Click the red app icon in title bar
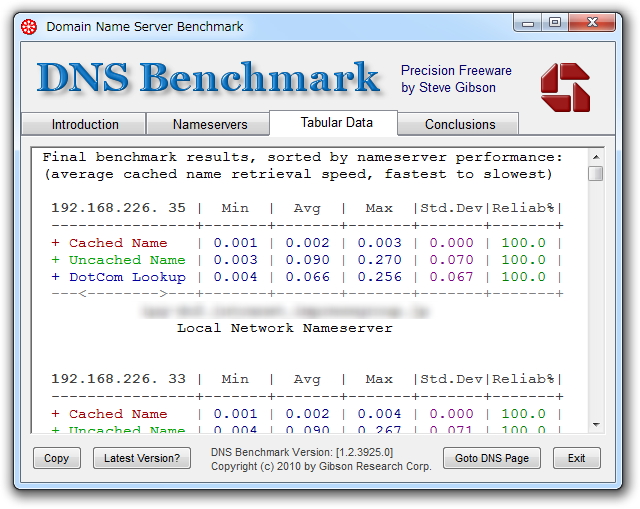Screen dimensions: 640x509 click(x=29, y=27)
